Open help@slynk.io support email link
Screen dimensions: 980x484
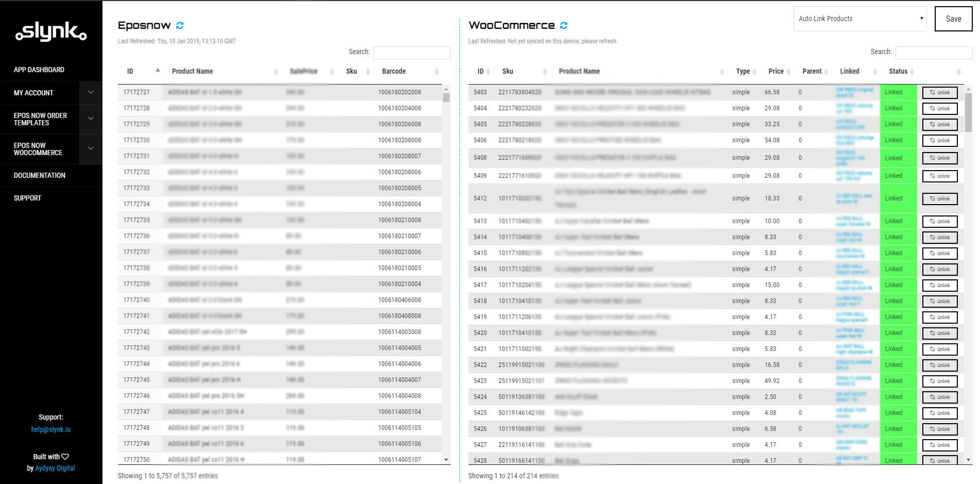[x=51, y=429]
